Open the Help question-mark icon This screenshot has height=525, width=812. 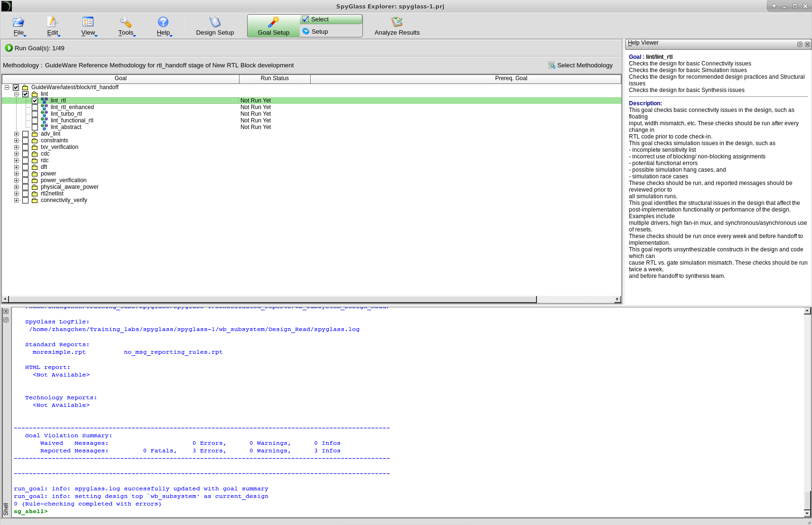163,22
